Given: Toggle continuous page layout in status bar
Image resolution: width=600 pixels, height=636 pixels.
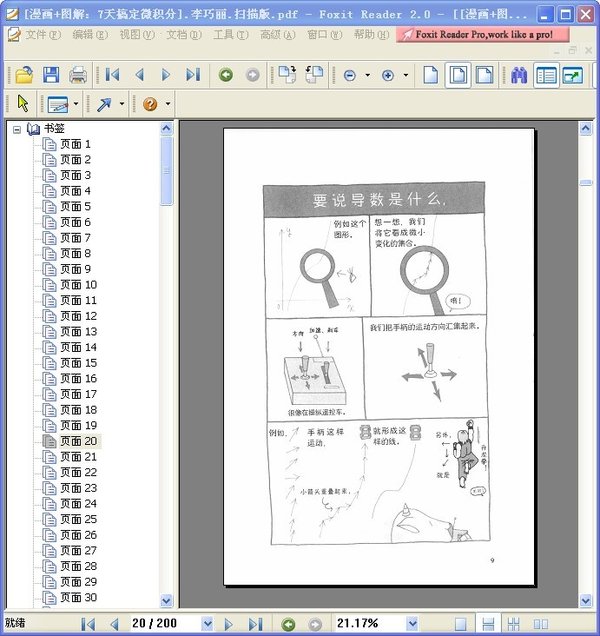Looking at the screenshot, I should pyautogui.click(x=488, y=624).
